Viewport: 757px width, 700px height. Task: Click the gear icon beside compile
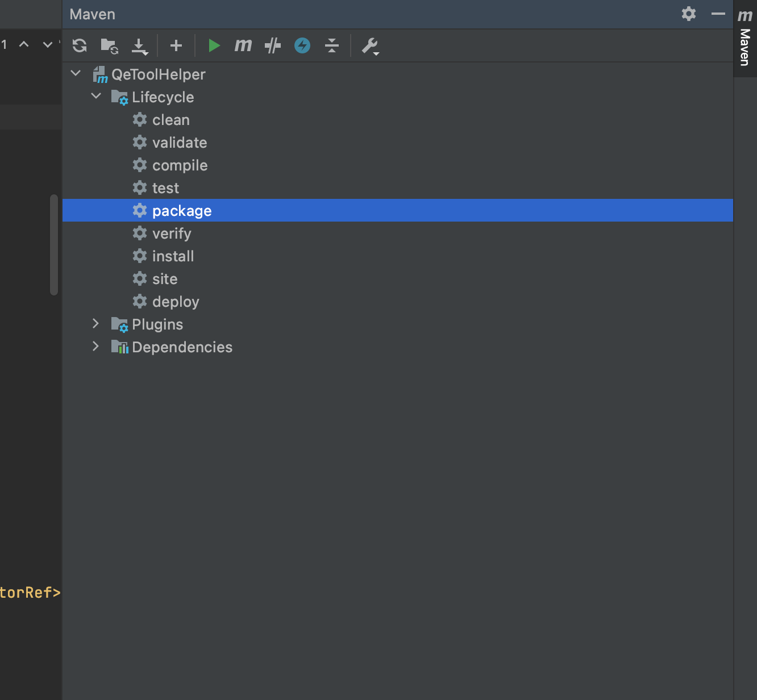[x=140, y=165]
